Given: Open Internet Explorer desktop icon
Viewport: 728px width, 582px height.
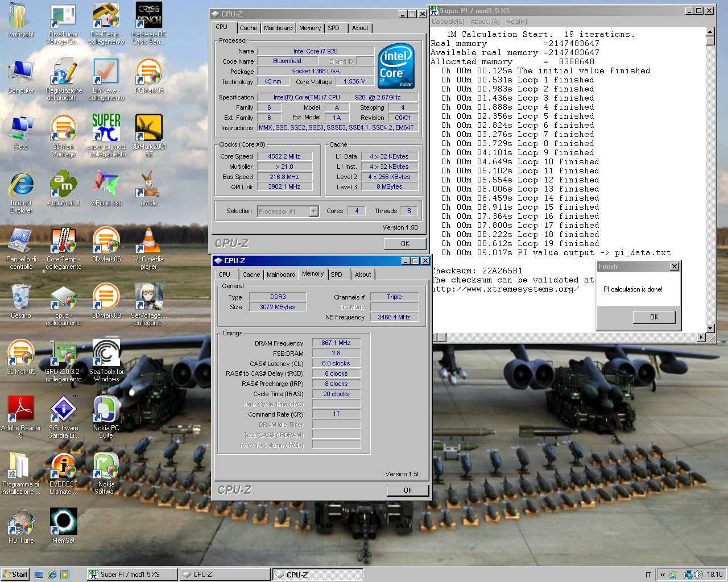Looking at the screenshot, I should point(21,192).
